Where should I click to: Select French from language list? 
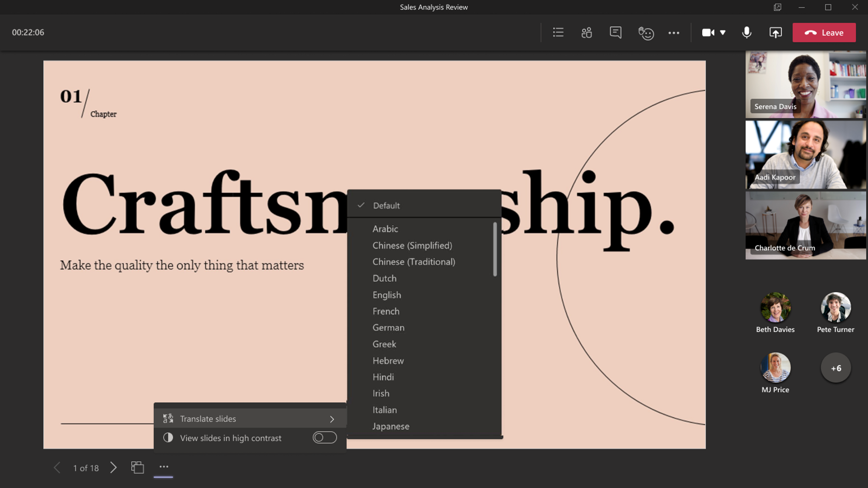click(386, 311)
